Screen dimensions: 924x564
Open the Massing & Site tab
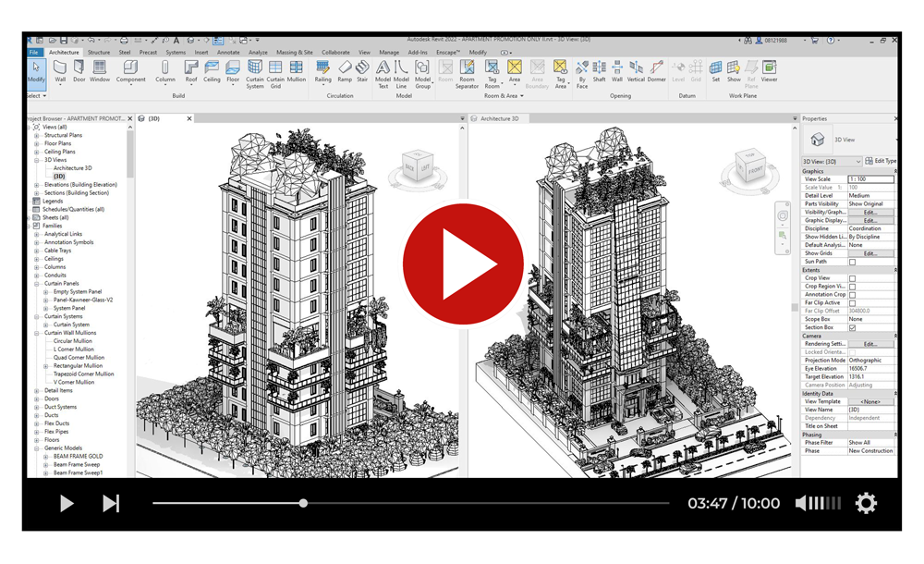tap(294, 53)
